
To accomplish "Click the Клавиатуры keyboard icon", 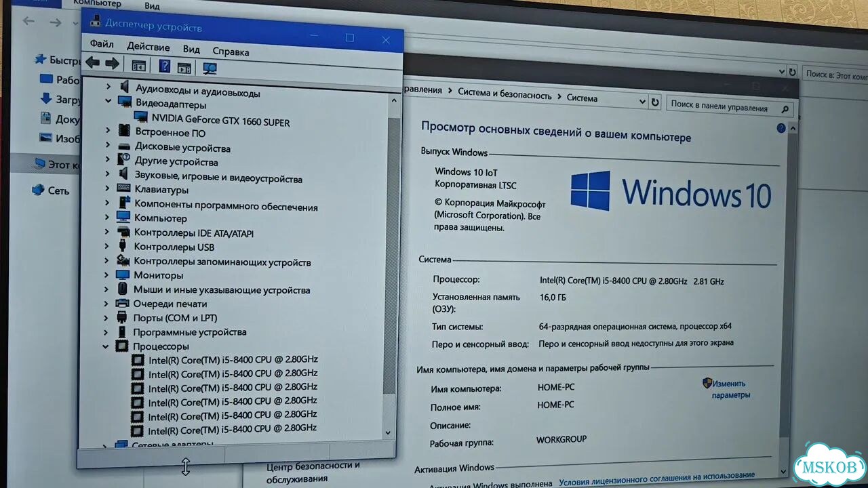I will click(x=123, y=188).
